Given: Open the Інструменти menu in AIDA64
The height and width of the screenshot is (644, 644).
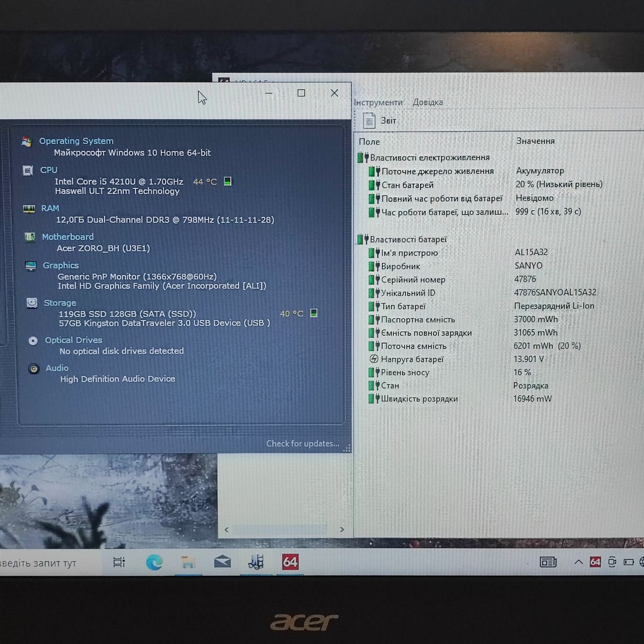Looking at the screenshot, I should [378, 103].
